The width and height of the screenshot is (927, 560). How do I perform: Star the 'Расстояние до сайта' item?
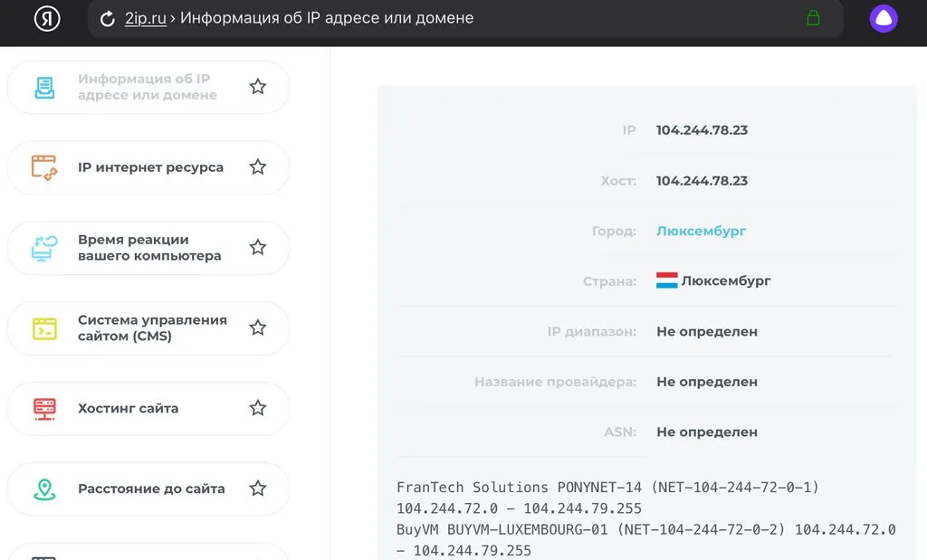tap(258, 489)
